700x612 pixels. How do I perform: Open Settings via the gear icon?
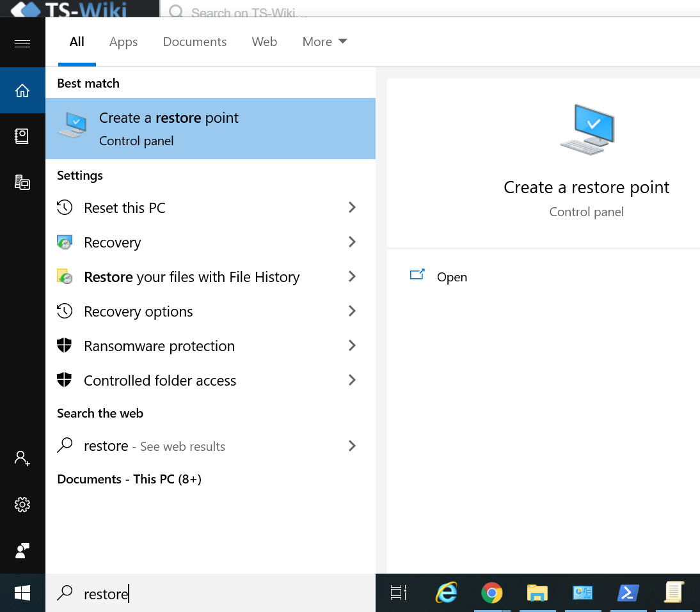22,505
